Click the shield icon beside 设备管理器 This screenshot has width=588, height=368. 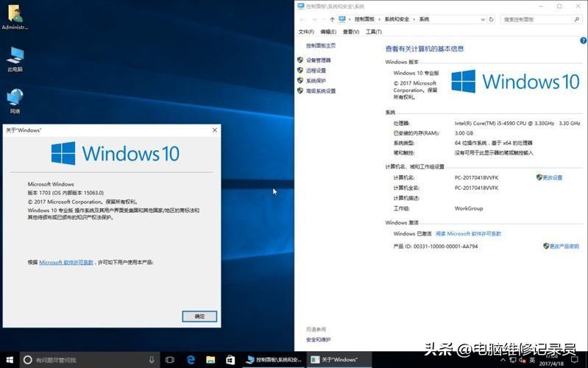pos(300,60)
